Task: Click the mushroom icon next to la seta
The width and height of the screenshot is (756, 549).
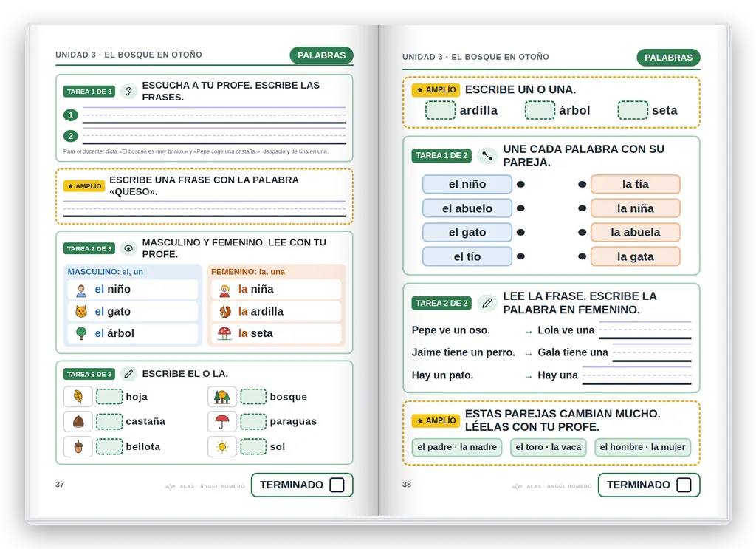Action: [x=224, y=333]
